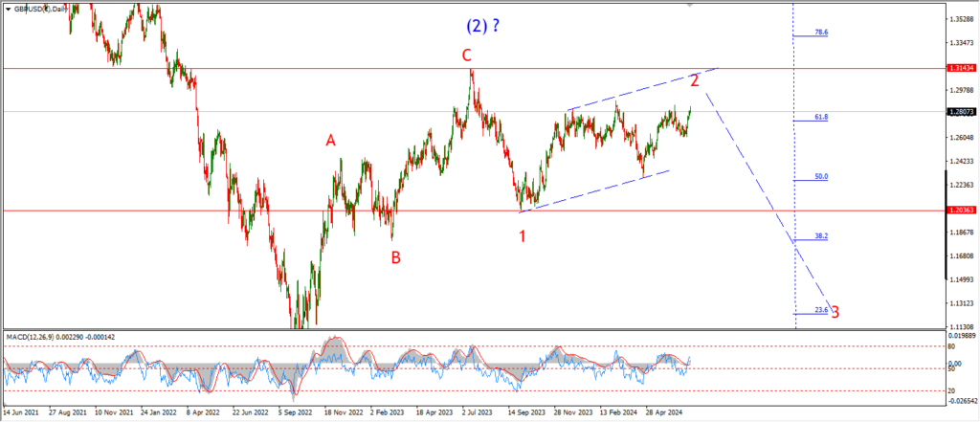Select the red wave 3 label
Image resolution: width=980 pixels, height=422 pixels.
(x=835, y=312)
